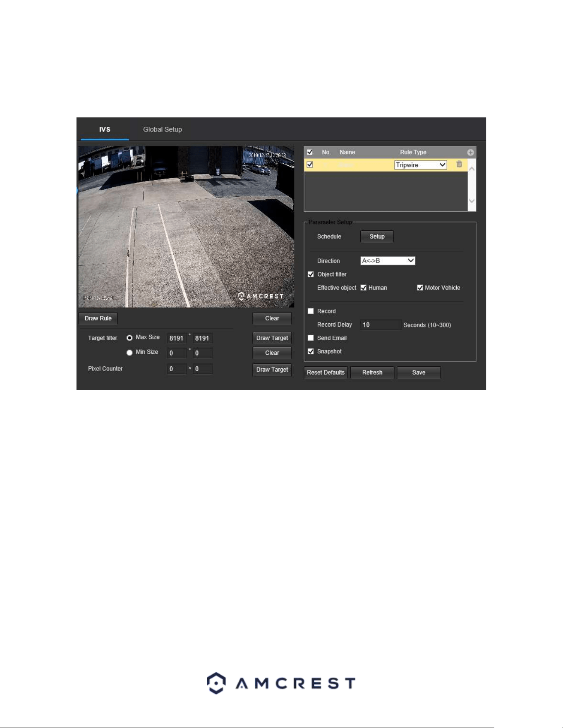563x728 pixels.
Task: Open Schedule Setup button
Action: coord(377,236)
